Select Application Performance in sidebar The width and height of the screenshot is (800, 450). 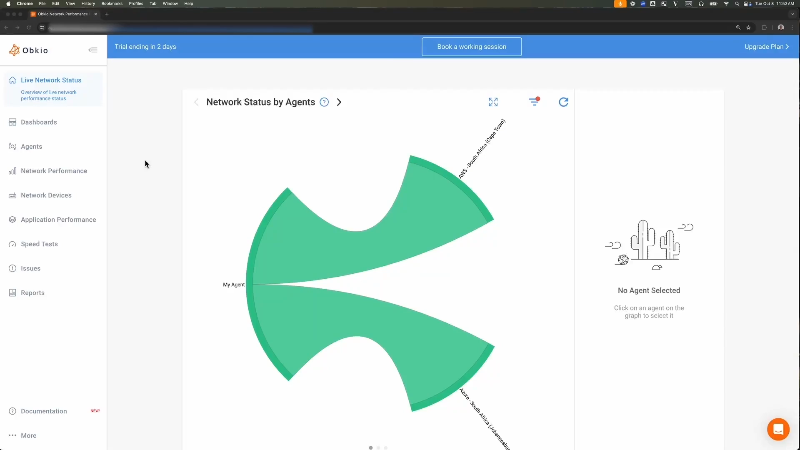coord(58,219)
